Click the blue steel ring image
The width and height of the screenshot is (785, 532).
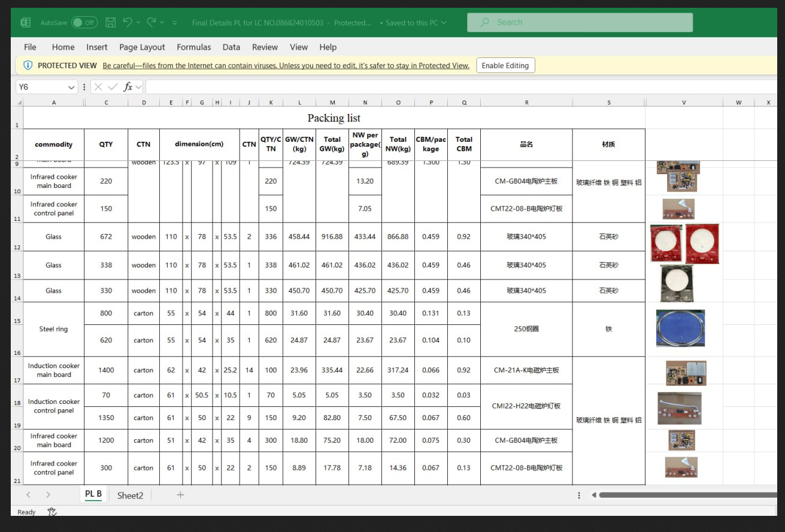pyautogui.click(x=680, y=328)
